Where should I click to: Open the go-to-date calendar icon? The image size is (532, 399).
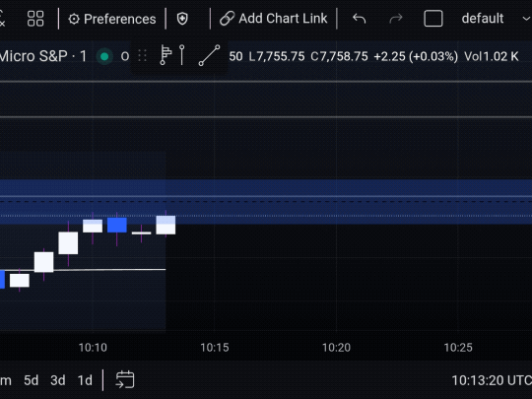point(125,379)
